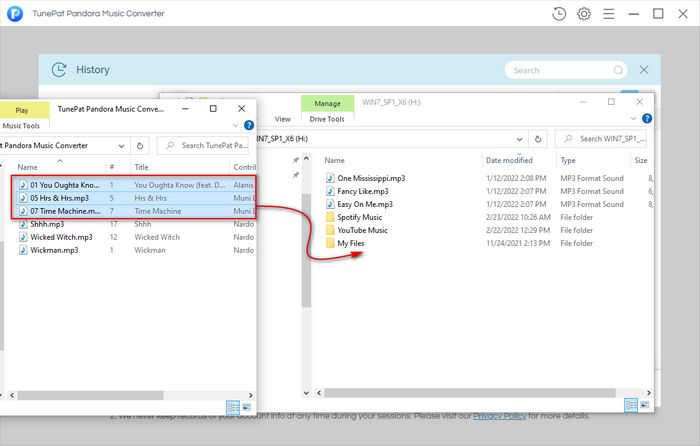This screenshot has height=446, width=700.
Task: Close the History panel
Action: tap(644, 70)
